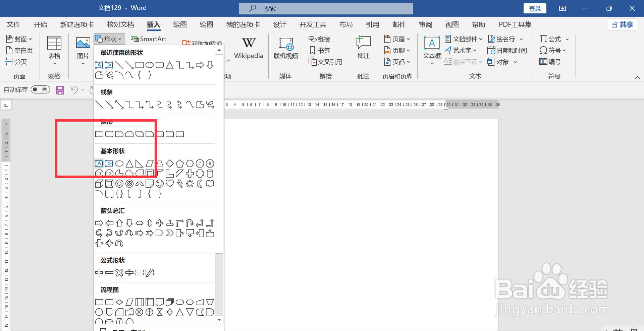Add a new comment with 批注
Screen dimensions: 644x331
point(363,48)
